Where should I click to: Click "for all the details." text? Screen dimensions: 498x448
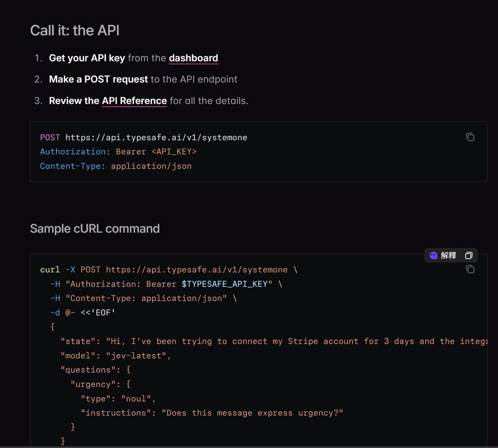[x=209, y=101]
